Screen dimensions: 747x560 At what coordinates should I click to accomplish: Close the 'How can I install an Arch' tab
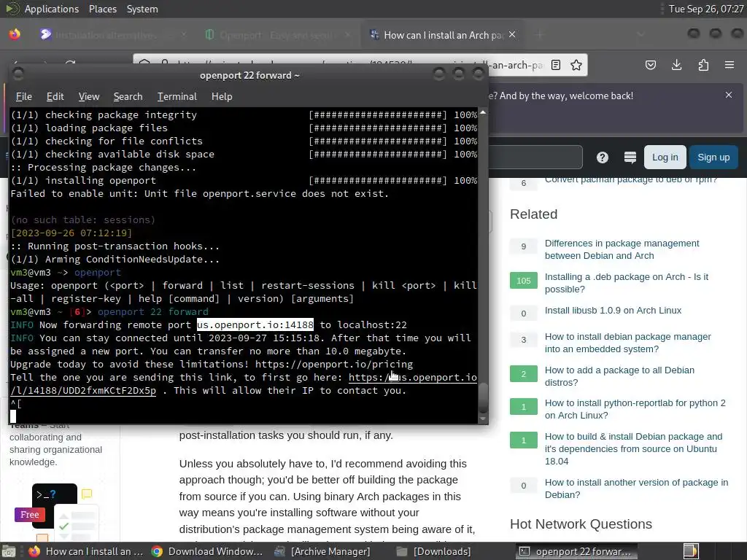click(512, 35)
